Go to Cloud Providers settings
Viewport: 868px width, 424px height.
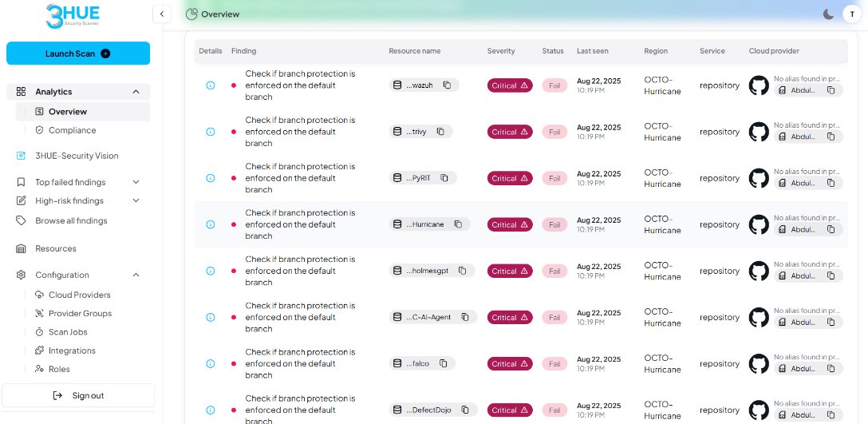pyautogui.click(x=79, y=295)
